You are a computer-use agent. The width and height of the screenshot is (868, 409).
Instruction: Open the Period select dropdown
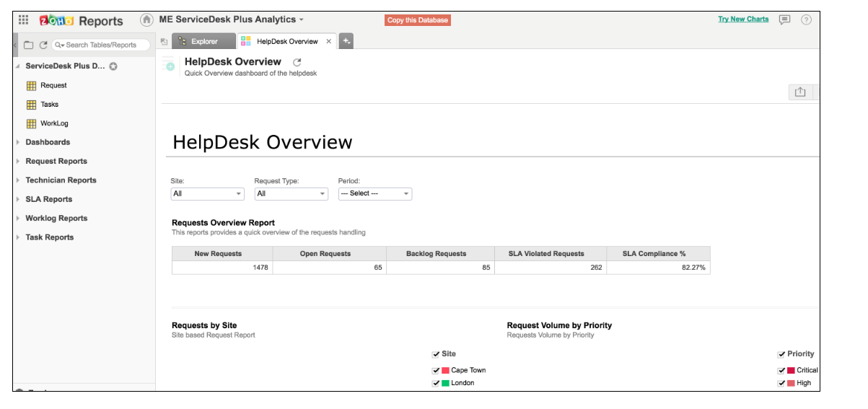pos(374,194)
